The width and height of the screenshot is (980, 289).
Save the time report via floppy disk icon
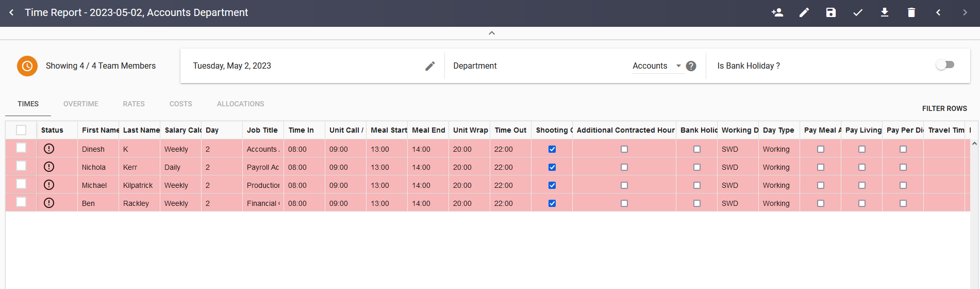coord(831,12)
